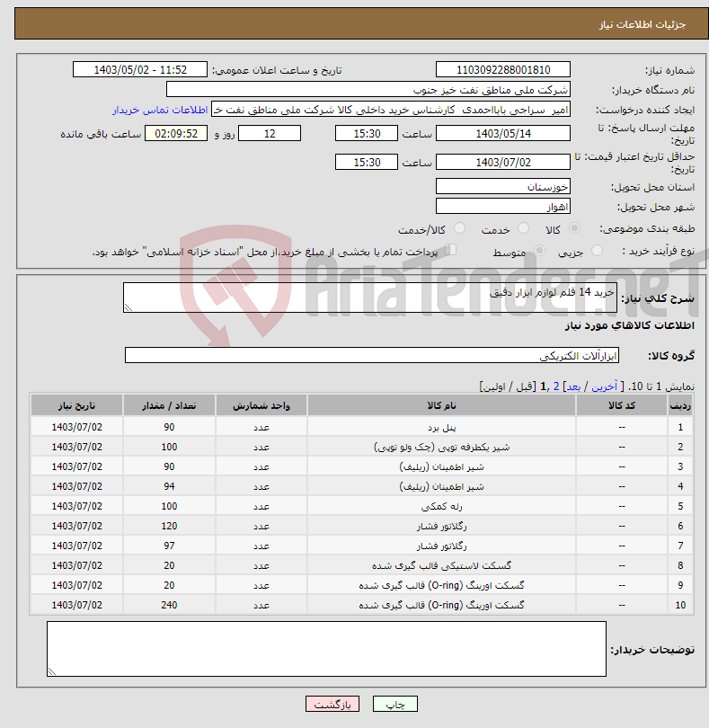Toggle the اسناد خزانه اسلامی payment checkbox
The image size is (709, 728).
(450, 250)
